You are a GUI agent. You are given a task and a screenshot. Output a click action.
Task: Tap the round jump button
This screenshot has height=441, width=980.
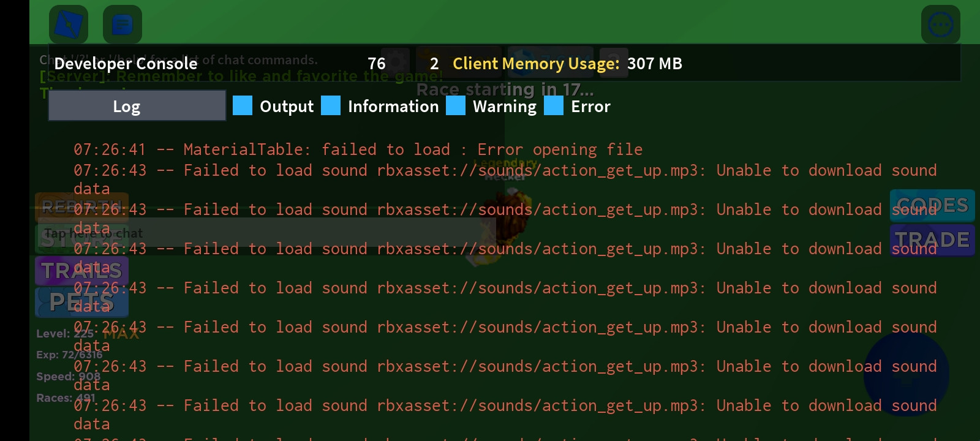[907, 374]
